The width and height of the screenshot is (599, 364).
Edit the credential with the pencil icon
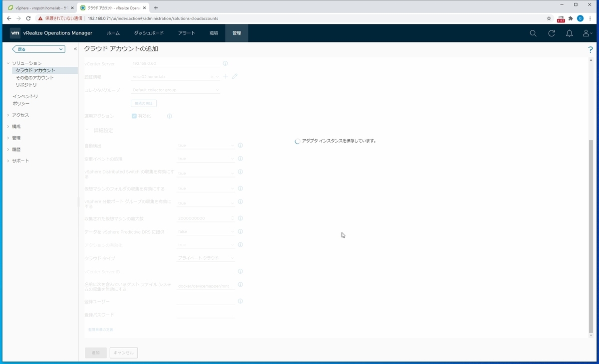point(235,77)
